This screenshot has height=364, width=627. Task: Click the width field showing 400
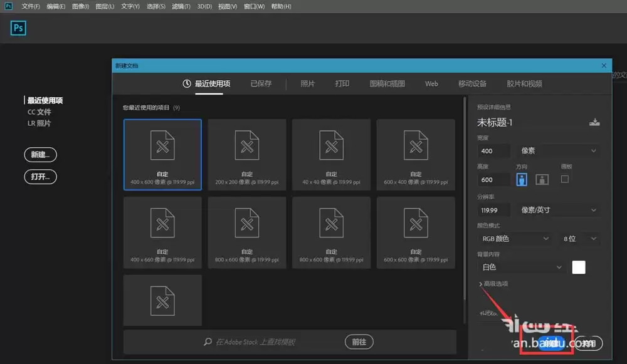[x=494, y=150]
